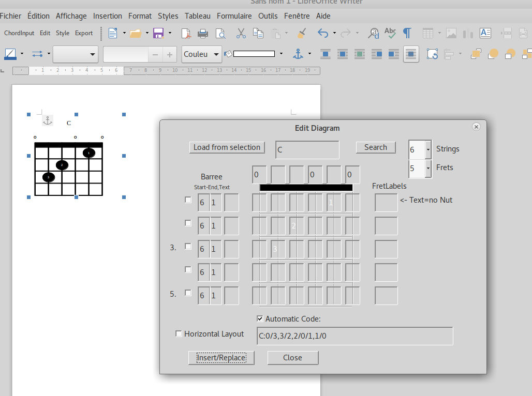Image resolution: width=532 pixels, height=396 pixels.
Task: Click the Export as PDF icon
Action: 186,34
